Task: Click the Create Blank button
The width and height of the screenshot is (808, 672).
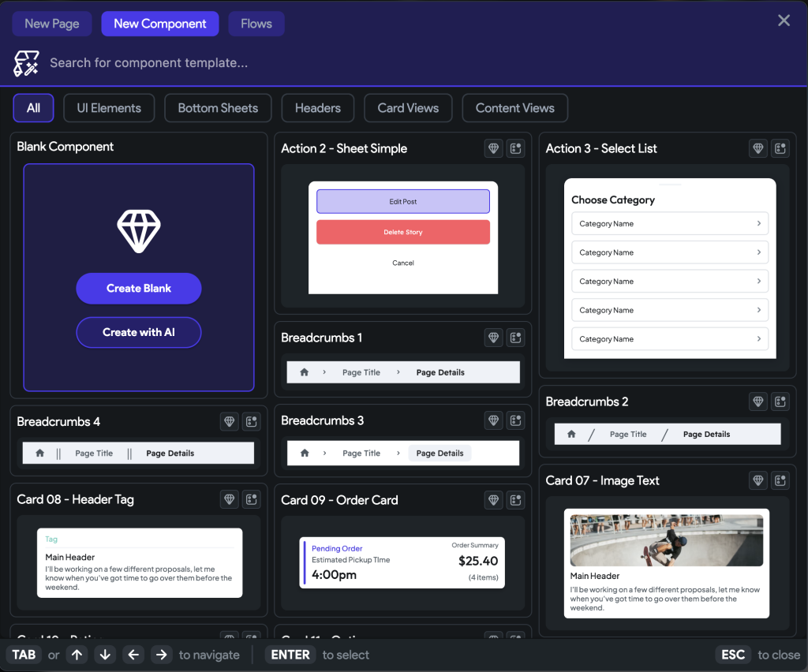Action: (x=139, y=289)
